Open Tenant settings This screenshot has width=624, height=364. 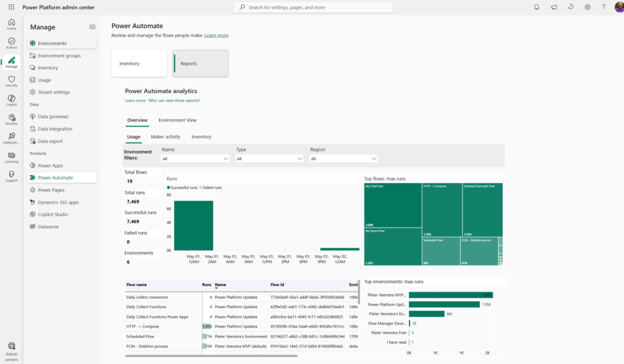click(x=62, y=92)
